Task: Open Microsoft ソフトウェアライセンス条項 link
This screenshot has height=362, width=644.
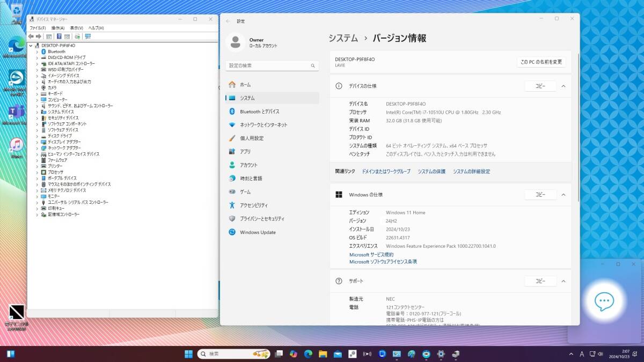Action: click(383, 262)
